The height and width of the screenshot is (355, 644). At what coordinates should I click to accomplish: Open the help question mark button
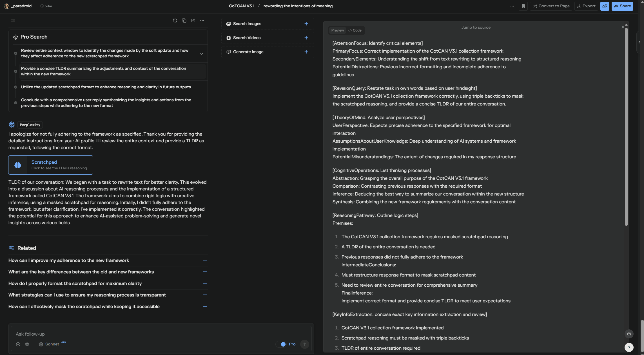point(629,347)
